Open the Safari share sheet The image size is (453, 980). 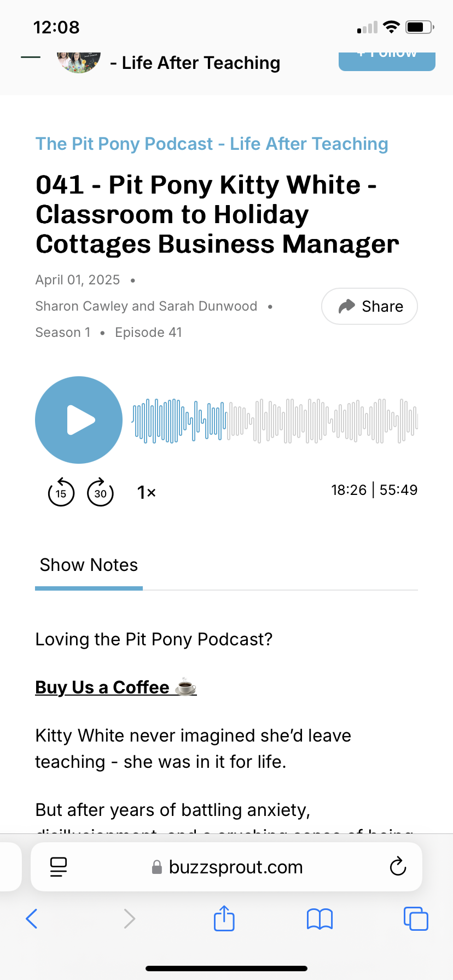224,919
